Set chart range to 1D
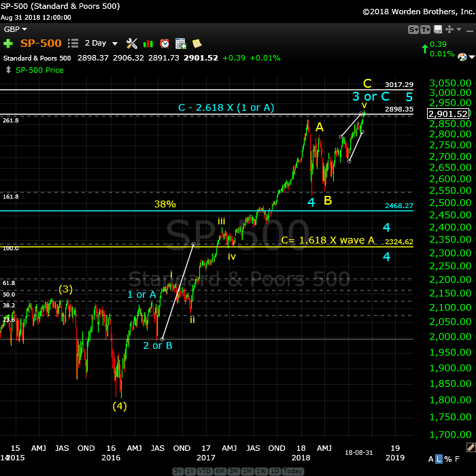The height and width of the screenshot is (476, 476). [275, 471]
